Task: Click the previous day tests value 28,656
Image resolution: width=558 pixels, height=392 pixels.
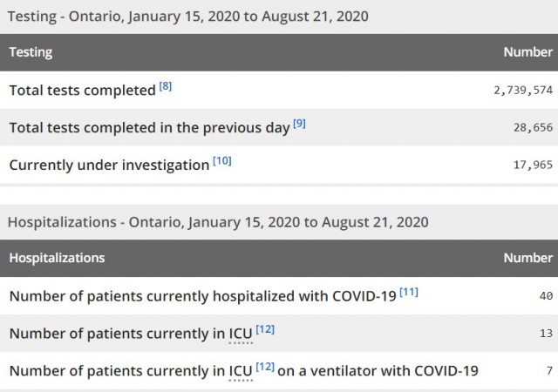Action: (534, 128)
